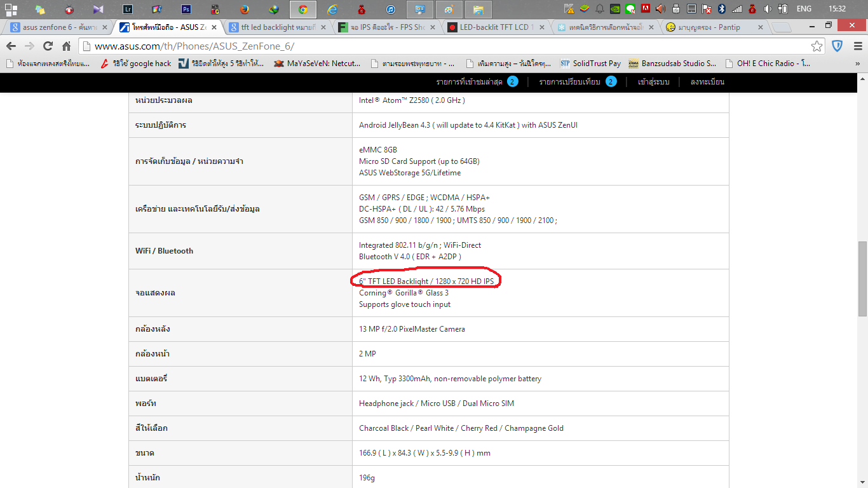Open 'OH! E Chic Radio' bookmark
Viewport: 868px width, 488px height.
tap(767, 64)
